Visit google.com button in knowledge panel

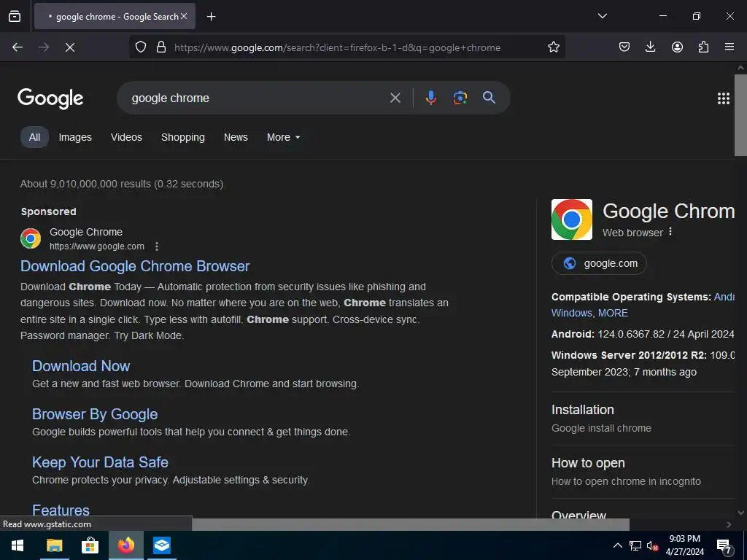[599, 263]
